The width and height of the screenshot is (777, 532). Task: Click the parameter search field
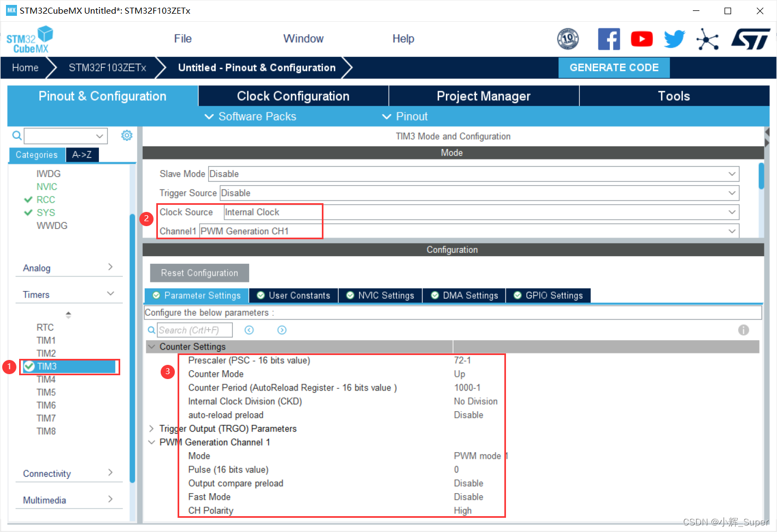pyautogui.click(x=195, y=330)
